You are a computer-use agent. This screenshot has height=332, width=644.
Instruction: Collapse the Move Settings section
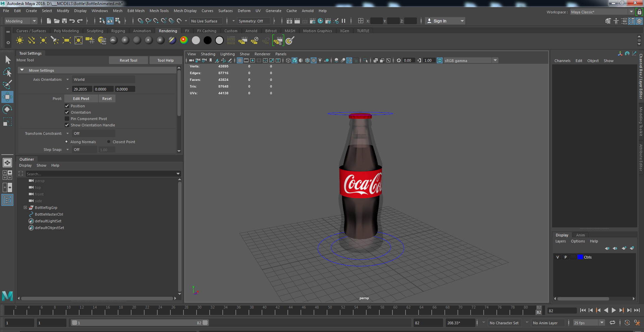pyautogui.click(x=22, y=70)
